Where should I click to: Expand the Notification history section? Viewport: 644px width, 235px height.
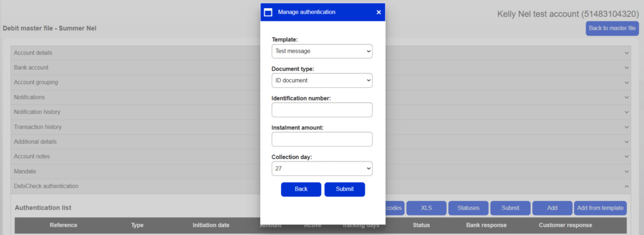321,112
